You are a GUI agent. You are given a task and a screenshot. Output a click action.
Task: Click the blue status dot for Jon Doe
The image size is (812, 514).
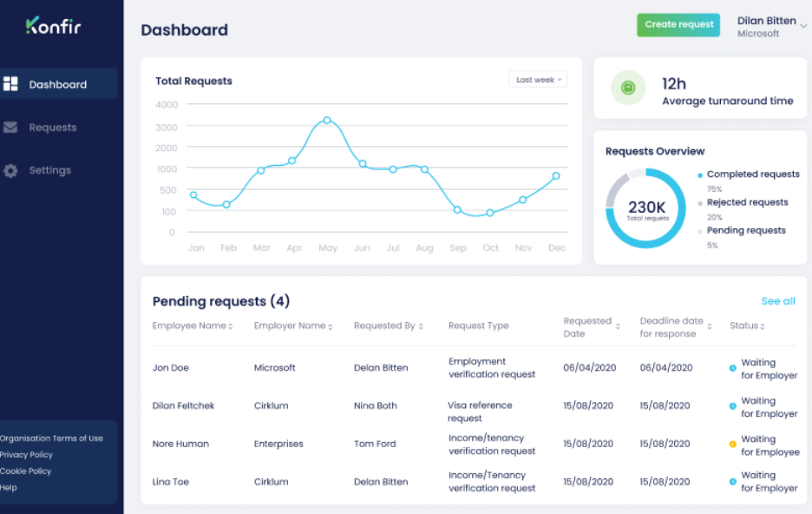(x=732, y=368)
